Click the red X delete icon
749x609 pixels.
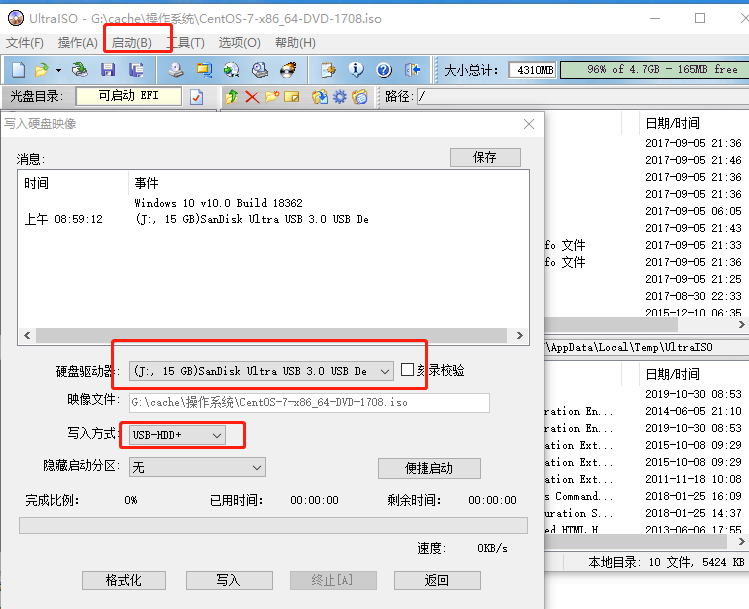coord(252,97)
